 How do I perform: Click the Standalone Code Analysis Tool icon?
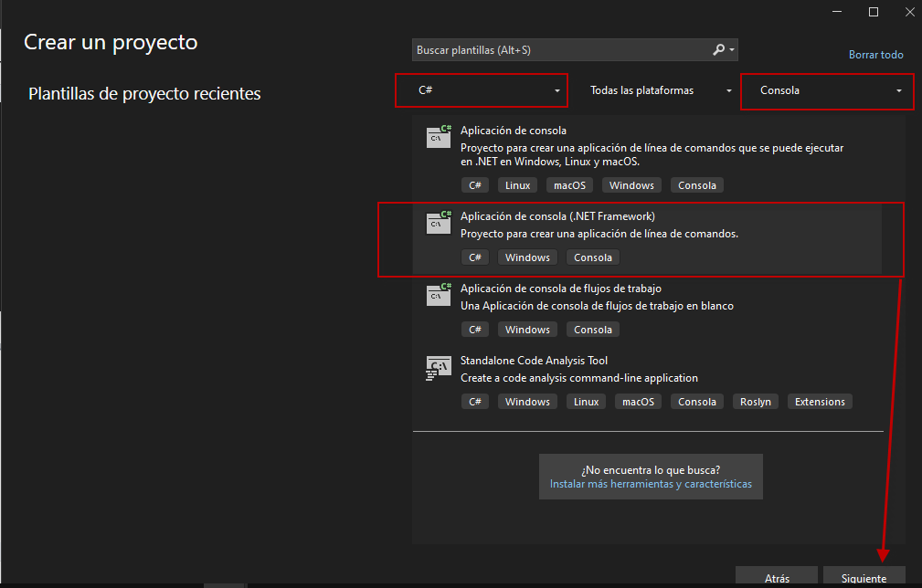439,368
